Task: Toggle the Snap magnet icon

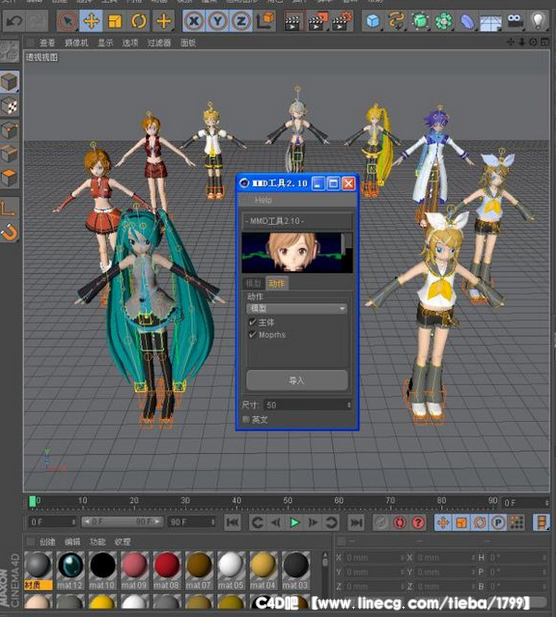Action: tap(9, 232)
